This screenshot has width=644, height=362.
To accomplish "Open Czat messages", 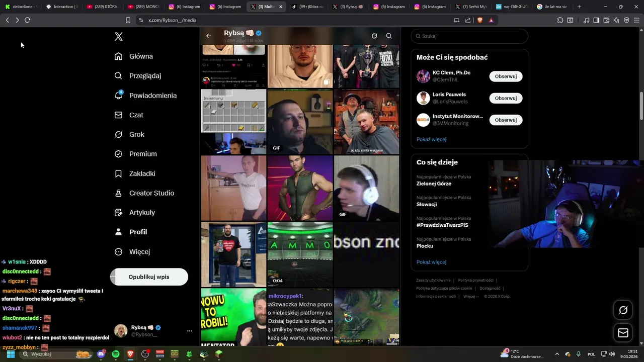I will tap(129, 115).
